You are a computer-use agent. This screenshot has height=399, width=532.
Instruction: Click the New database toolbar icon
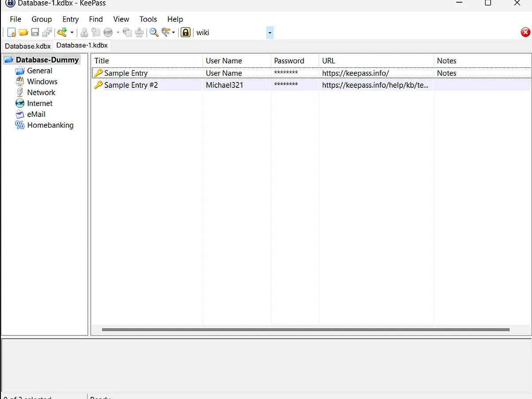tap(12, 32)
